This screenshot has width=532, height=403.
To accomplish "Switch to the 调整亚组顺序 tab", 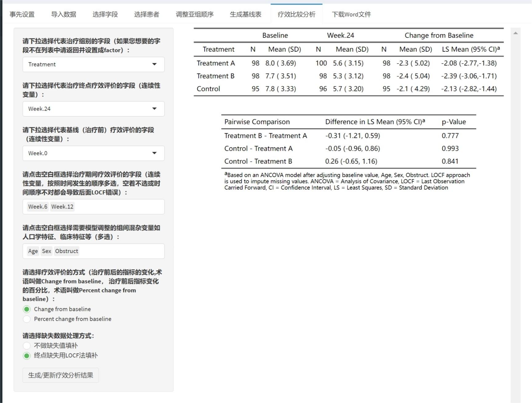I will [195, 14].
